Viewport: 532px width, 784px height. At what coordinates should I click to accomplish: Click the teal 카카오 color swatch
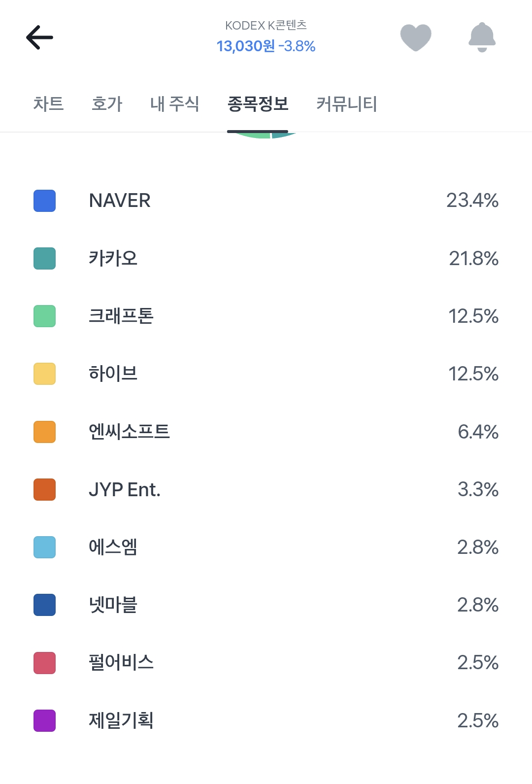click(x=44, y=258)
